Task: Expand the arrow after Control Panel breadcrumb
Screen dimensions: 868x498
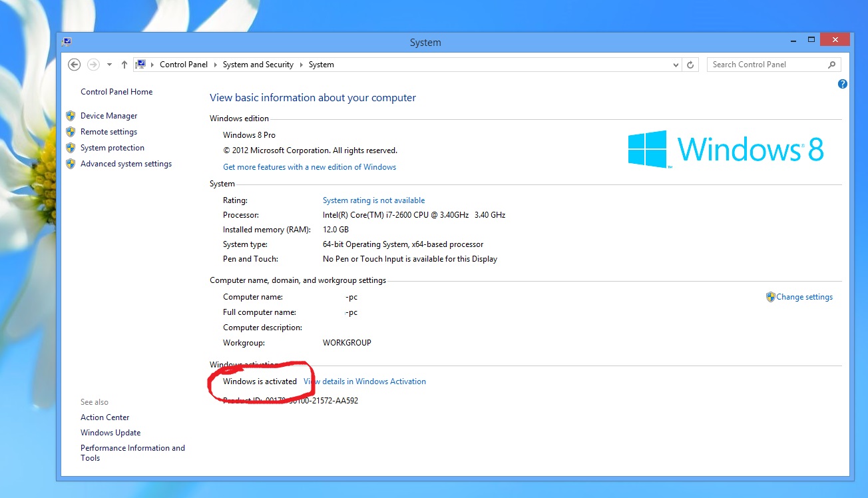Action: [x=216, y=65]
